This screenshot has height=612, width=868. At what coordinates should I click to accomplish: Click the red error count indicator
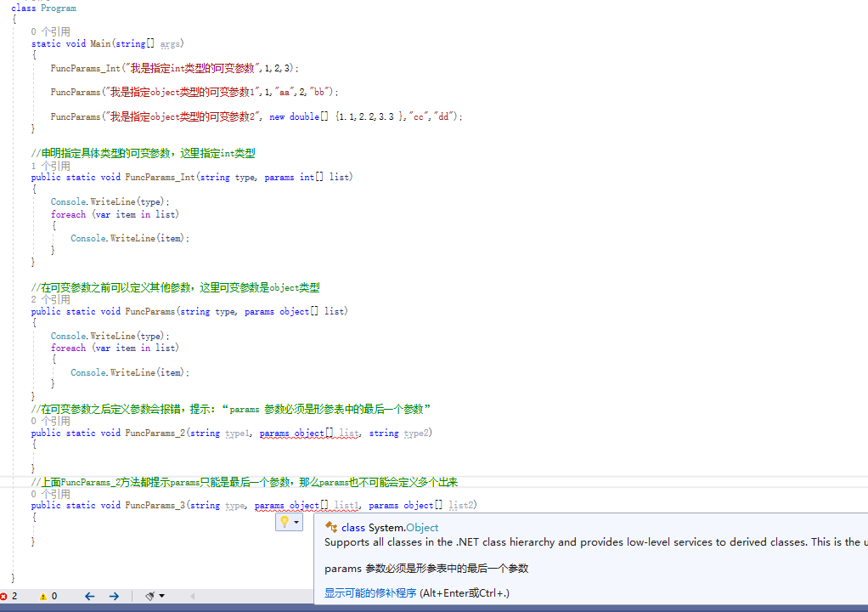pos(8,596)
